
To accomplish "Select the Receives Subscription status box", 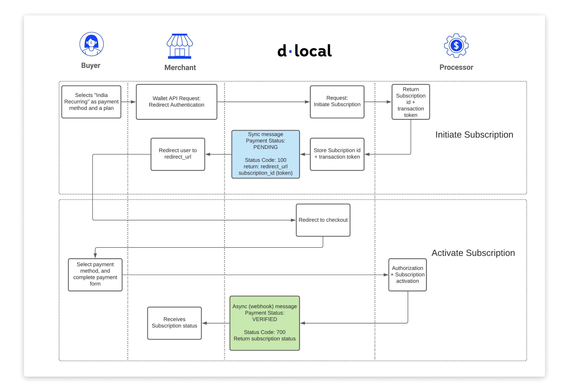I will click(x=174, y=323).
